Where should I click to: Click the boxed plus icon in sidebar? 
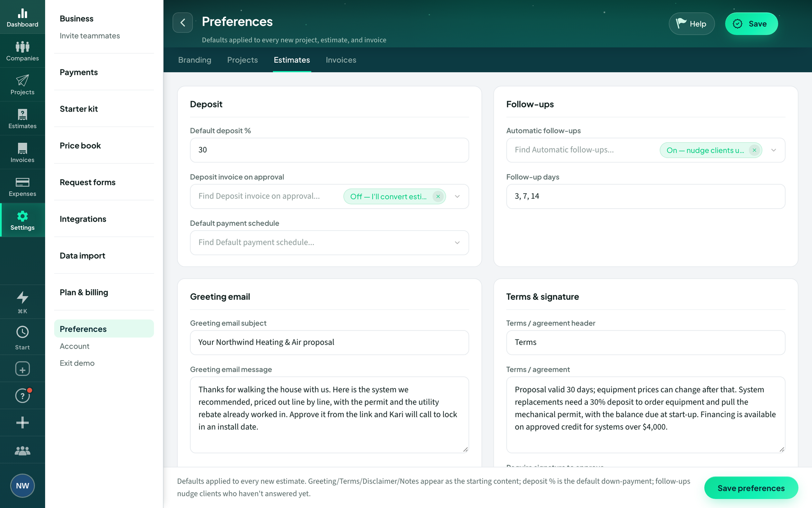pos(23,369)
